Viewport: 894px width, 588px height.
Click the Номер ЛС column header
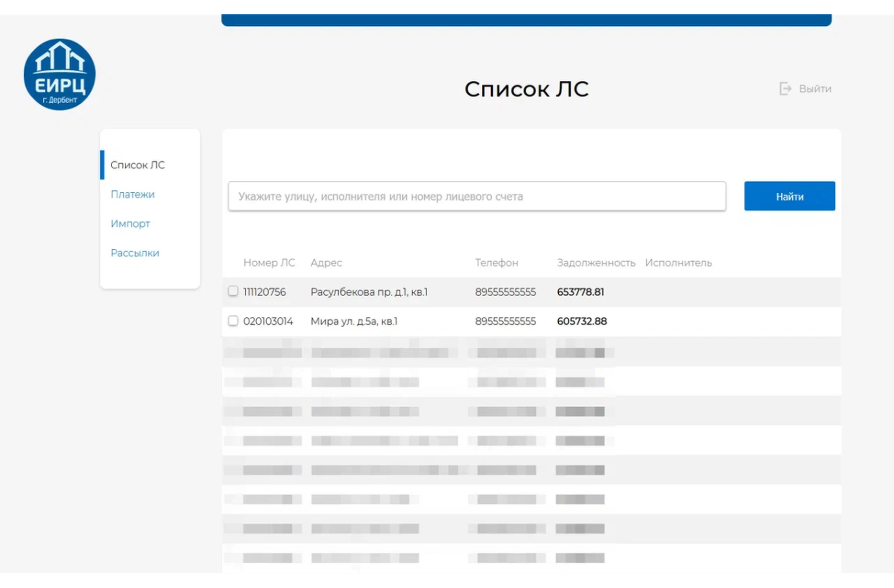pyautogui.click(x=269, y=263)
